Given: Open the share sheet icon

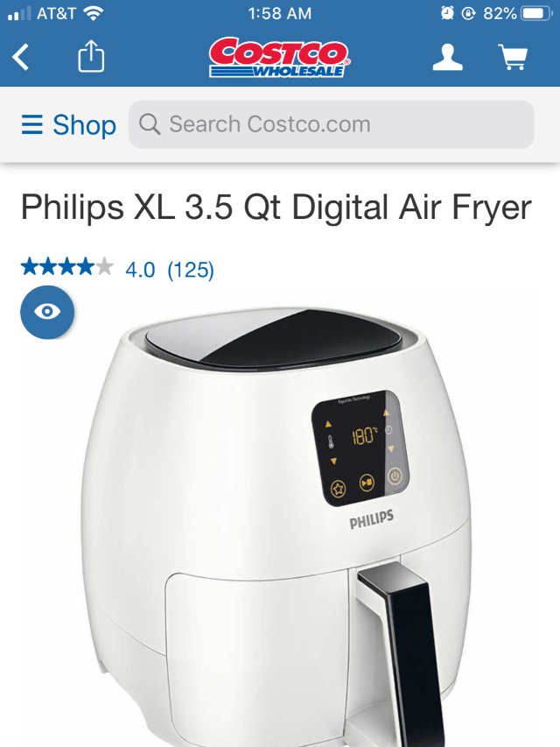Looking at the screenshot, I should (91, 56).
